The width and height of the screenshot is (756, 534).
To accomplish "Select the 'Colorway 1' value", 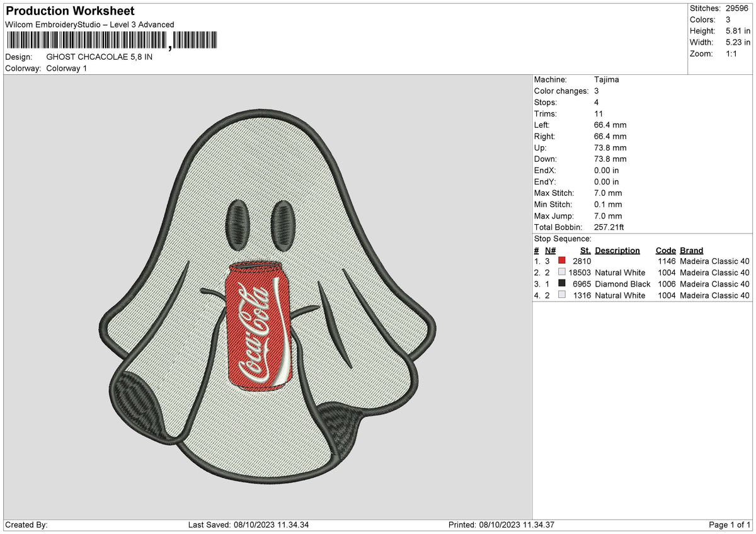I will coord(67,68).
